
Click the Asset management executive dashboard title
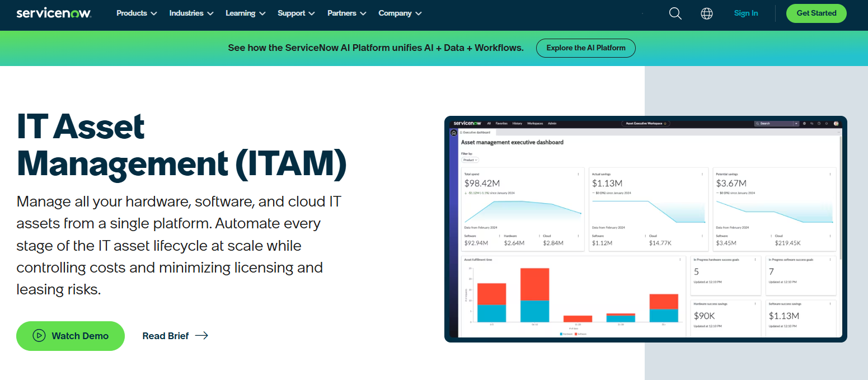pyautogui.click(x=512, y=142)
